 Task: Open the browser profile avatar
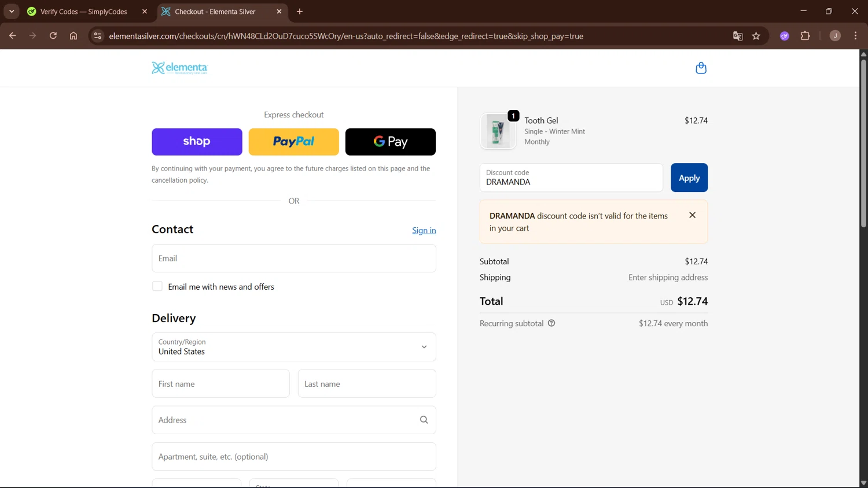835,36
